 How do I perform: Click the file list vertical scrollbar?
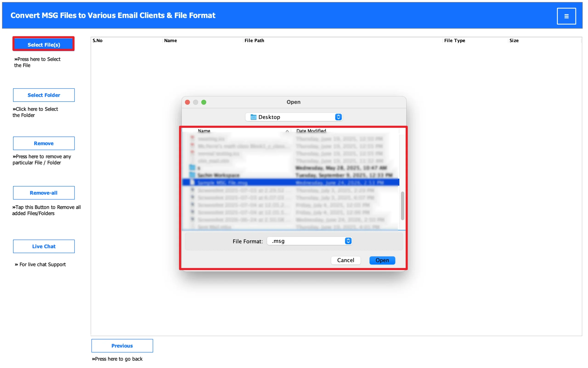click(402, 206)
